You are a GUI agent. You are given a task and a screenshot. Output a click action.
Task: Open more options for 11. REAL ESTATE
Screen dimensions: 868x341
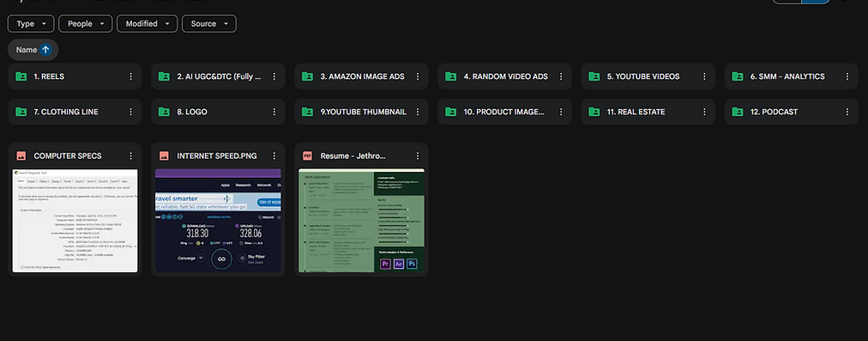pyautogui.click(x=704, y=112)
